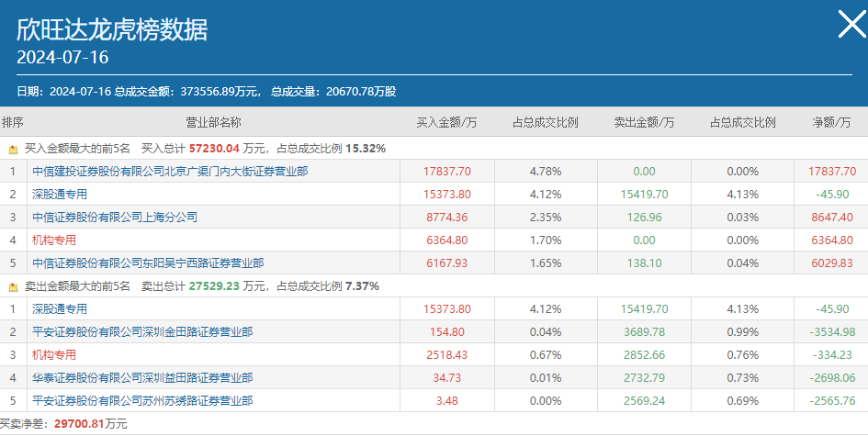This screenshot has height=436, width=868.
Task: Click the 买入金额/万 column header
Action: [446, 122]
